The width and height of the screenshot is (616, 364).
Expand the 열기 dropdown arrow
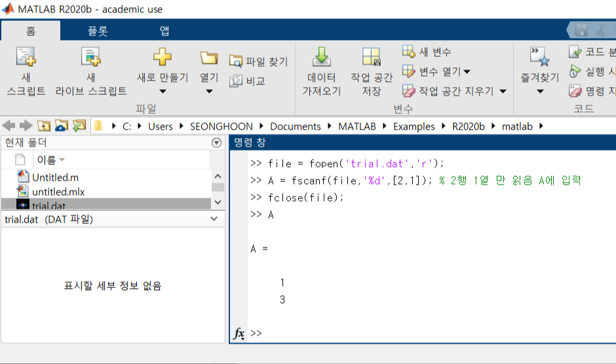[210, 92]
